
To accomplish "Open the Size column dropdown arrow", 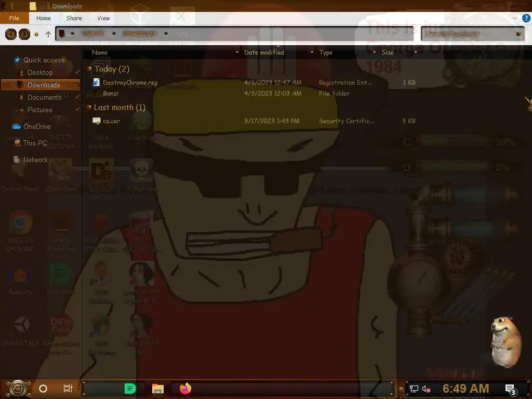I will click(x=416, y=52).
